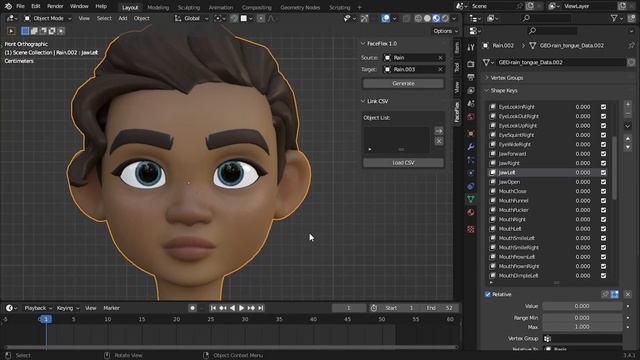Open the timeline Marker menu
This screenshot has height=360, width=640.
pyautogui.click(x=111, y=308)
